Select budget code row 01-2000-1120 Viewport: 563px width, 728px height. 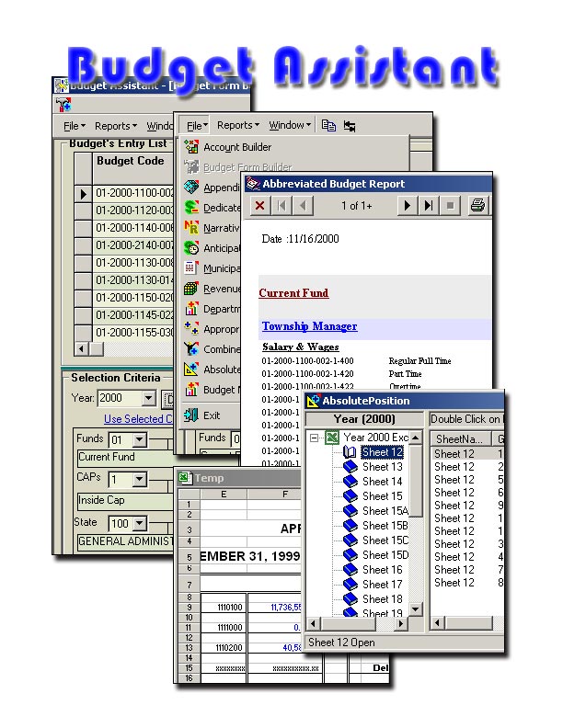[134, 210]
